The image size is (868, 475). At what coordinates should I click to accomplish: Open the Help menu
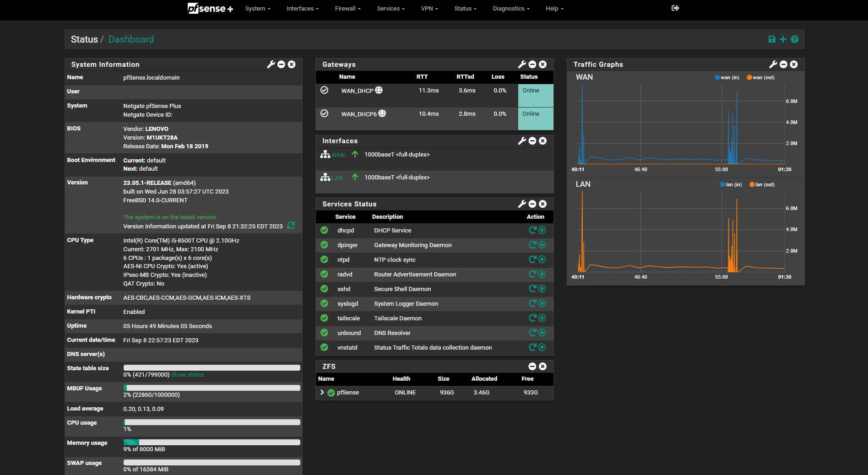554,9
